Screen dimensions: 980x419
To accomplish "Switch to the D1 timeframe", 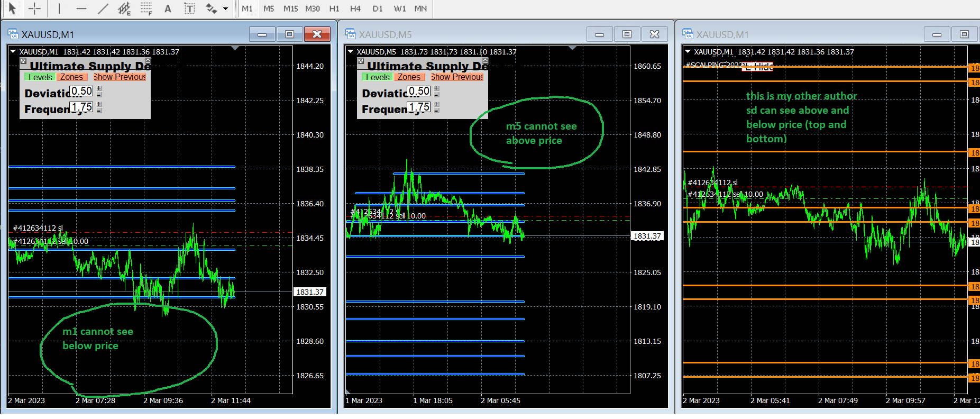I will pos(378,8).
